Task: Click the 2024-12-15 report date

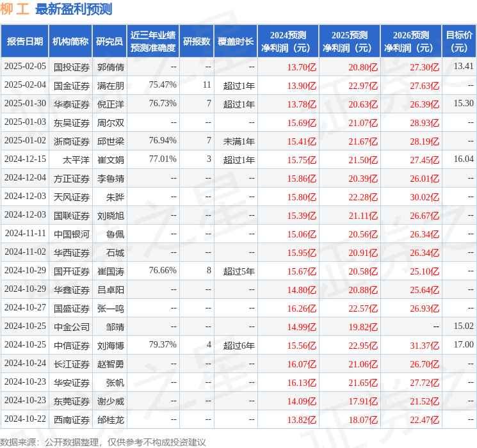Action: 25,159
